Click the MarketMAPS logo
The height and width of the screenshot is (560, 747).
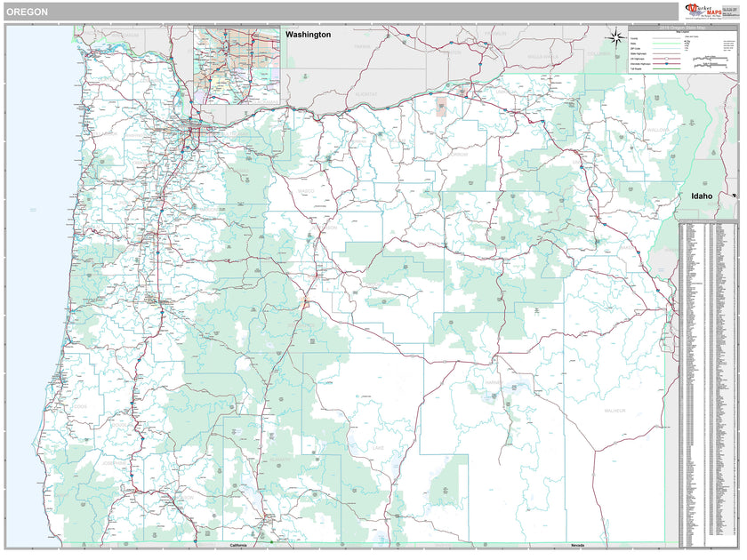pyautogui.click(x=703, y=11)
